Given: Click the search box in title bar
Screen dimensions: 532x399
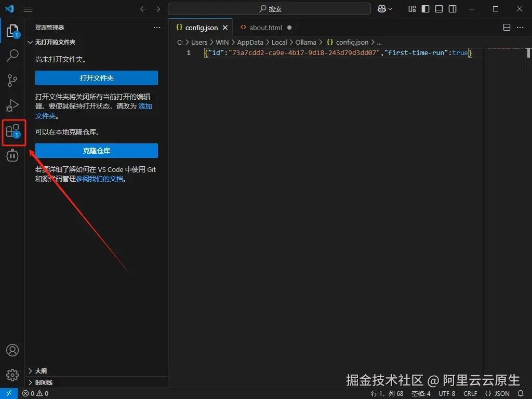Looking at the screenshot, I should pos(270,9).
